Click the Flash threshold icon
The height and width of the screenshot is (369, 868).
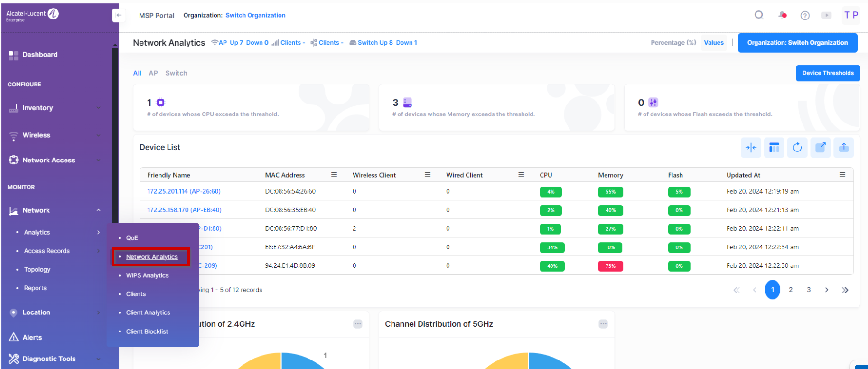[653, 103]
